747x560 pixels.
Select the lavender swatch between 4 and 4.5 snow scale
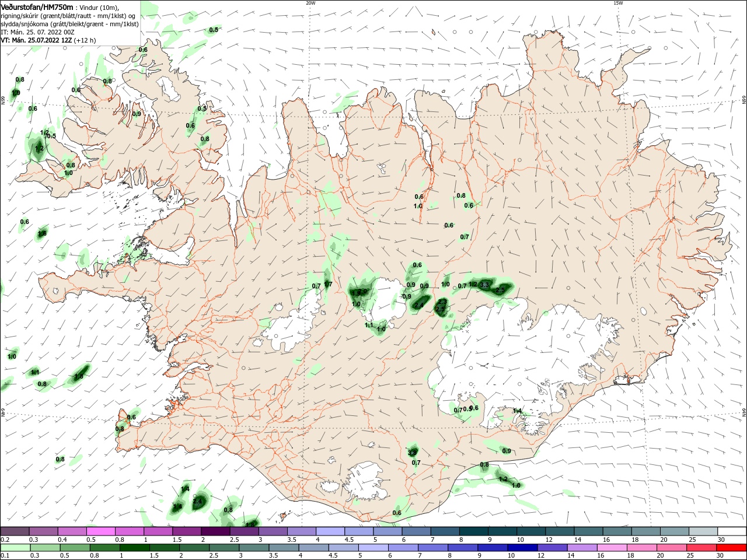330,531
